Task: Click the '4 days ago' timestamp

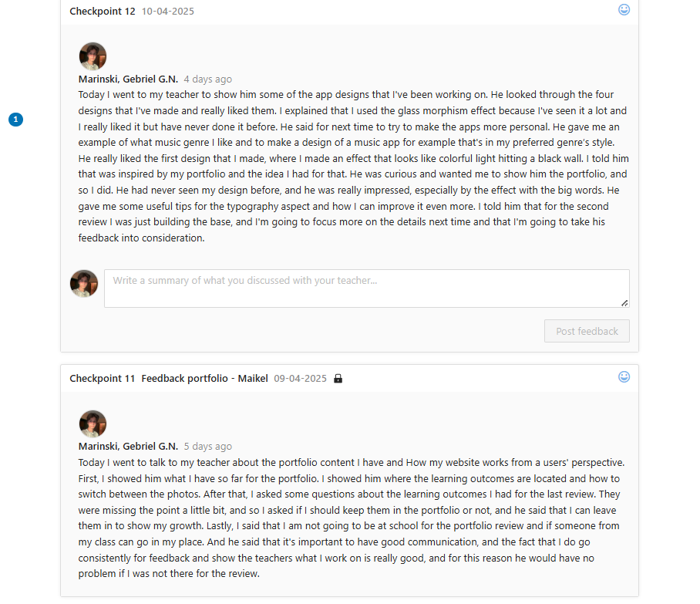Action: click(207, 79)
